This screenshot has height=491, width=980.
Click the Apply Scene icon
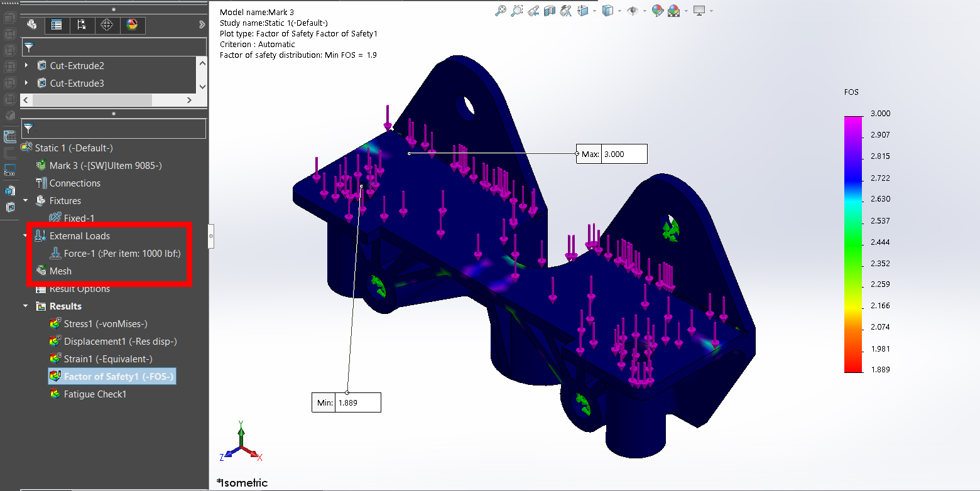(674, 11)
